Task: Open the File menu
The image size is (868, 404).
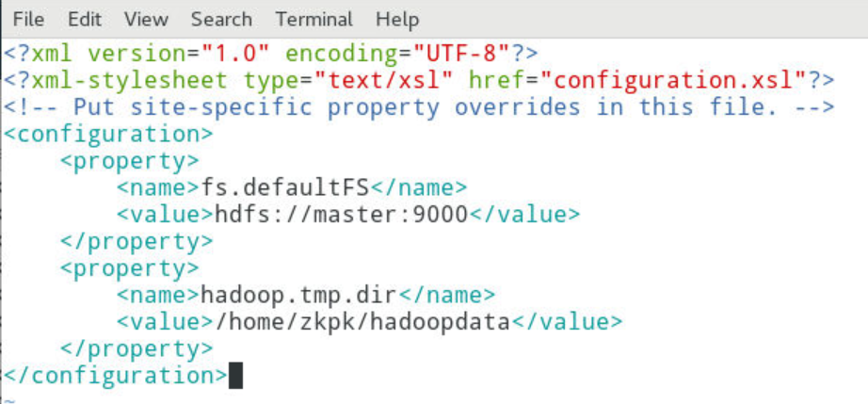Action: coord(28,20)
